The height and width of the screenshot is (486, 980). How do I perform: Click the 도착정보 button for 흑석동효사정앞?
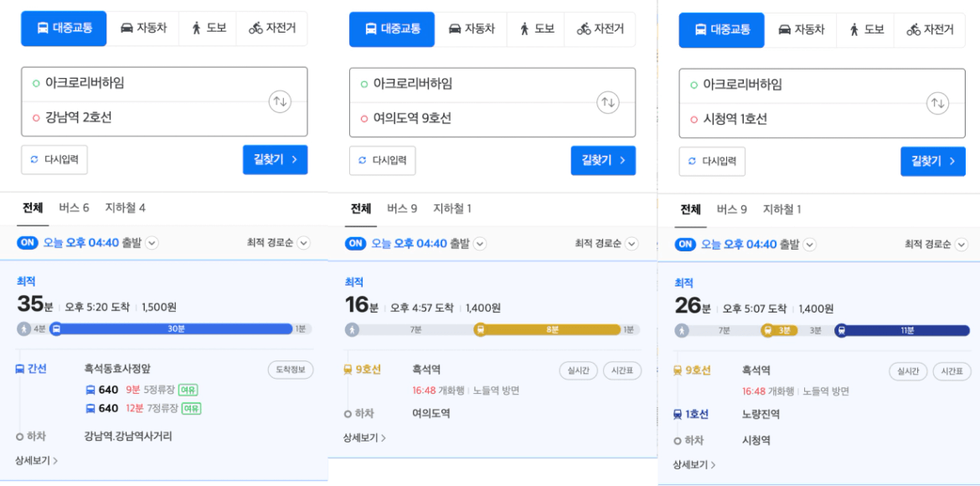(291, 369)
